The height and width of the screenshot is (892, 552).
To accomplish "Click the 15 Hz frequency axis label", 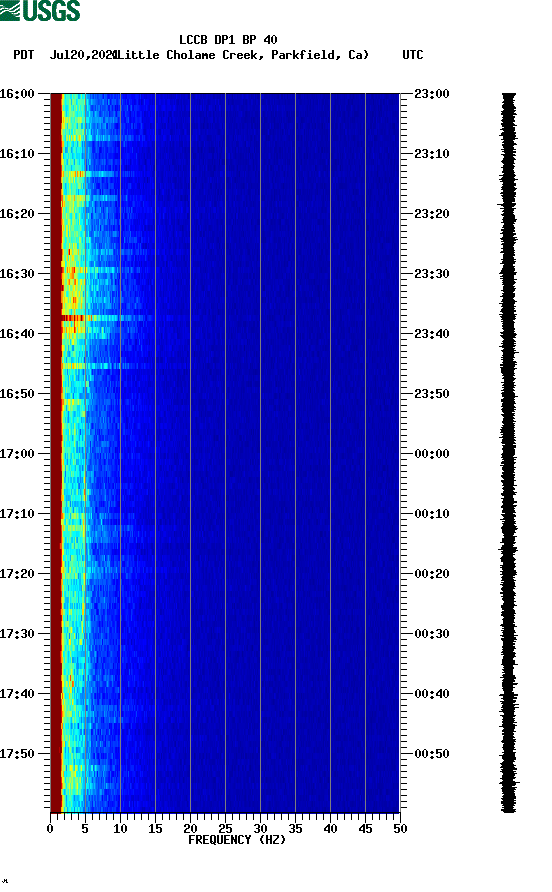I will pos(155,829).
